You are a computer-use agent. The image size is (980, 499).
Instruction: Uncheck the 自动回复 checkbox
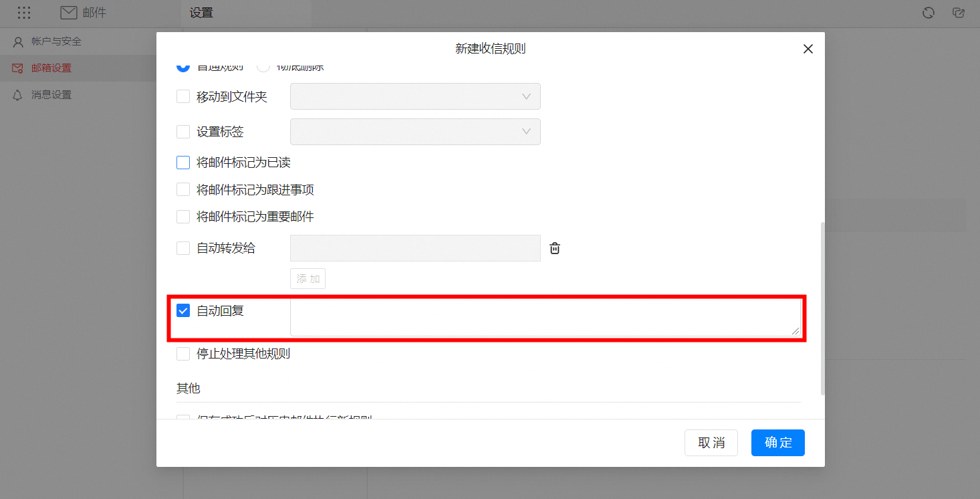click(183, 310)
